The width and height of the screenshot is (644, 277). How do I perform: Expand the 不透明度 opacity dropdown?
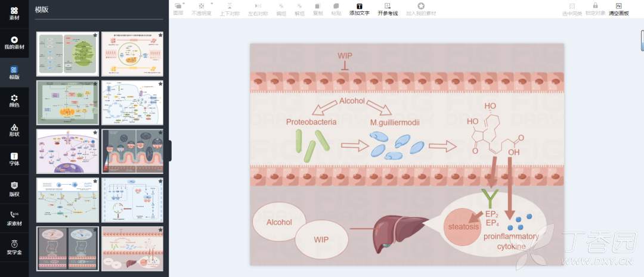(x=201, y=8)
